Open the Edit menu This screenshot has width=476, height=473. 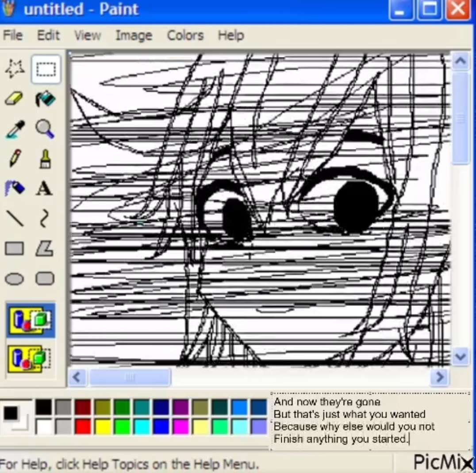(x=48, y=35)
